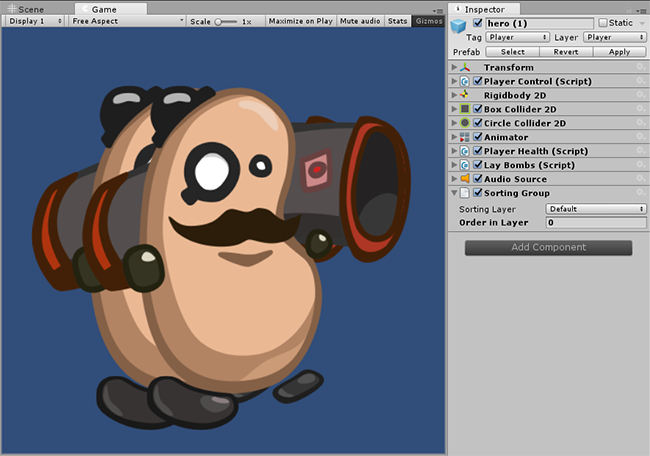650x456 pixels.
Task: Click the Rigidbody 2D component icon
Action: click(465, 95)
